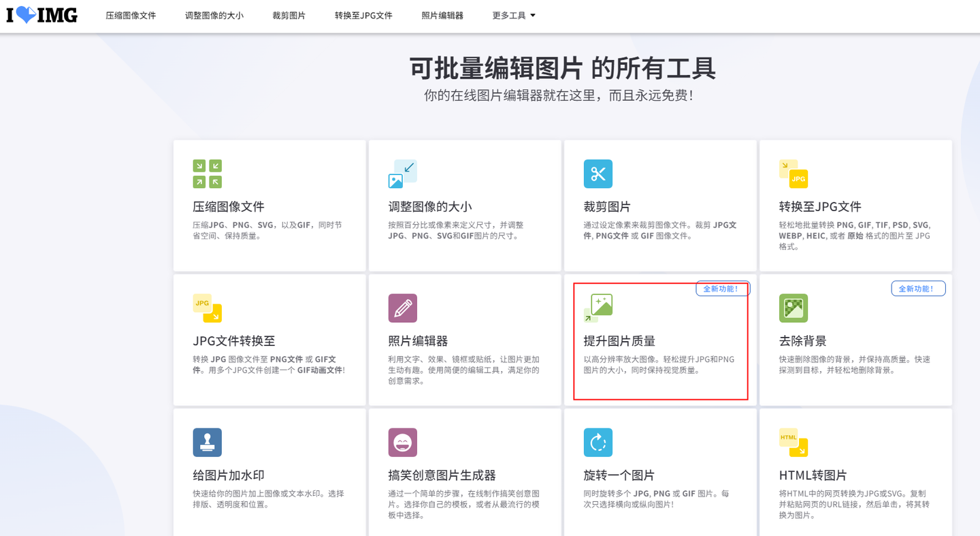Click the 全新功能 badge on 去除背景
Image resolution: width=980 pixels, height=536 pixels.
click(x=918, y=288)
